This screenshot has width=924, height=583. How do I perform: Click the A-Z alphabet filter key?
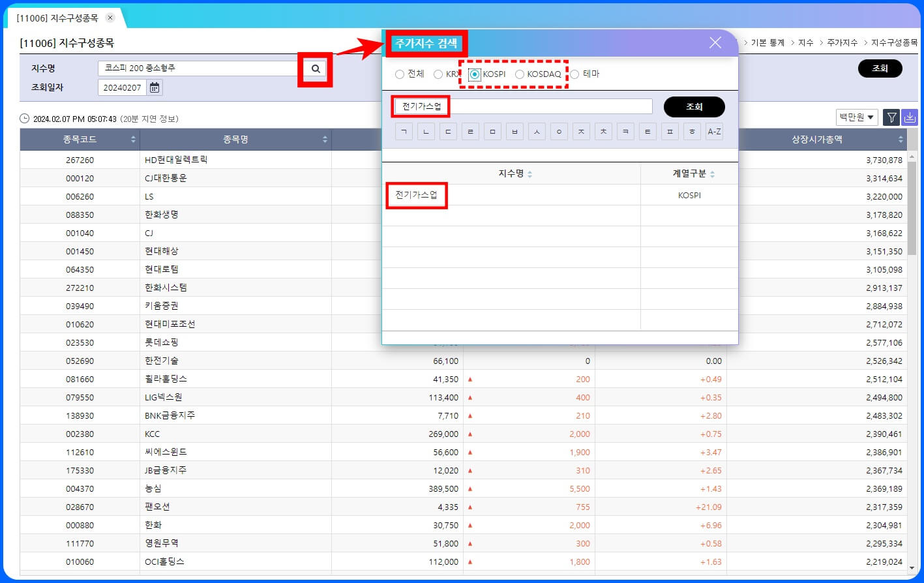point(714,131)
